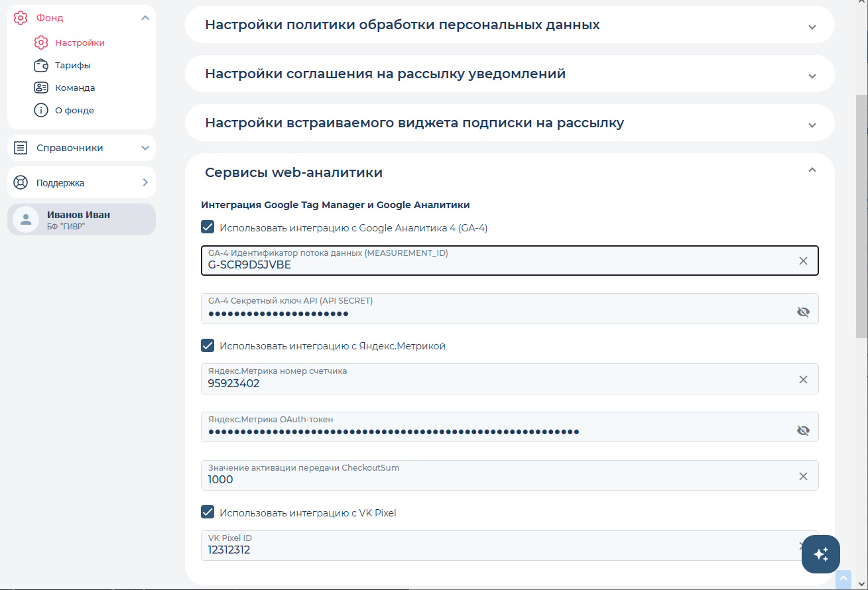The width and height of the screenshot is (868, 590).
Task: Uncheck the VK Pixel integration checkbox
Action: (x=208, y=512)
